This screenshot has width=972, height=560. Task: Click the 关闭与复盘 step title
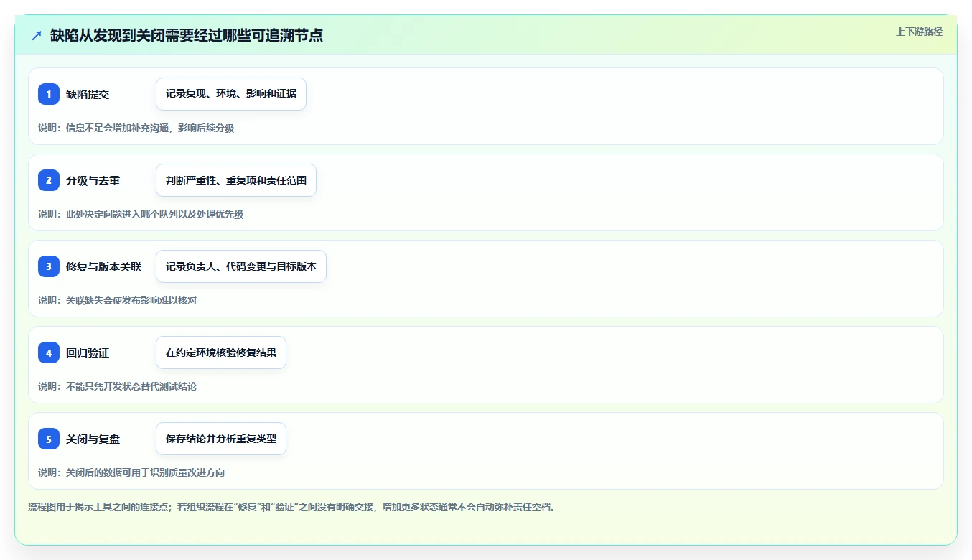coord(93,439)
